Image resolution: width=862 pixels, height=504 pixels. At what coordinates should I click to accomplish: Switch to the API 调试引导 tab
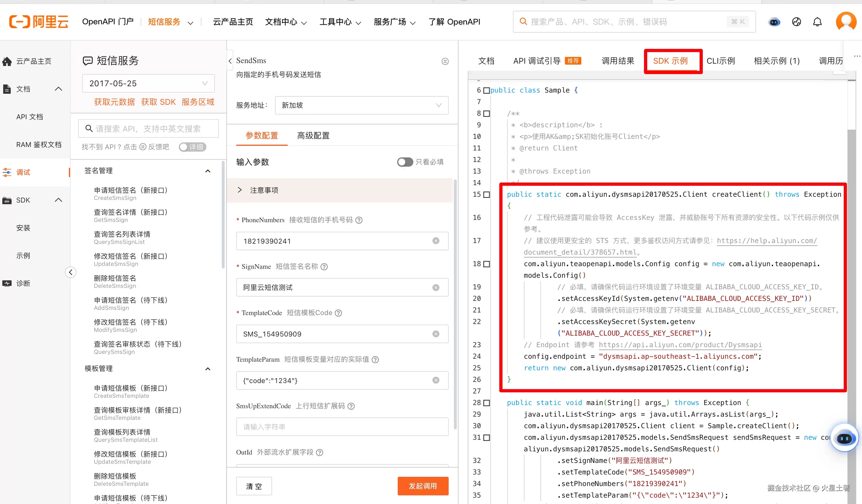(x=547, y=61)
